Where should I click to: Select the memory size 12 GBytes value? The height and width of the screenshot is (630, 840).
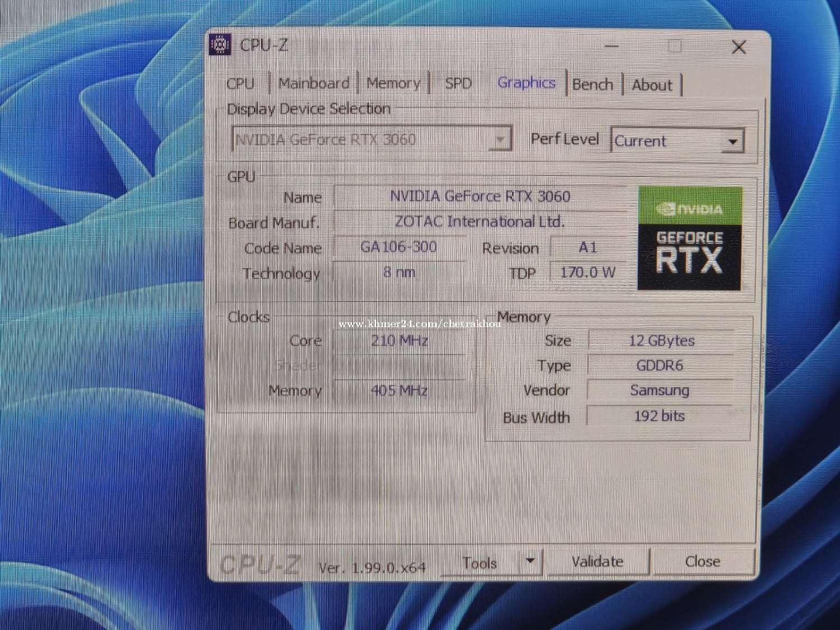point(661,340)
